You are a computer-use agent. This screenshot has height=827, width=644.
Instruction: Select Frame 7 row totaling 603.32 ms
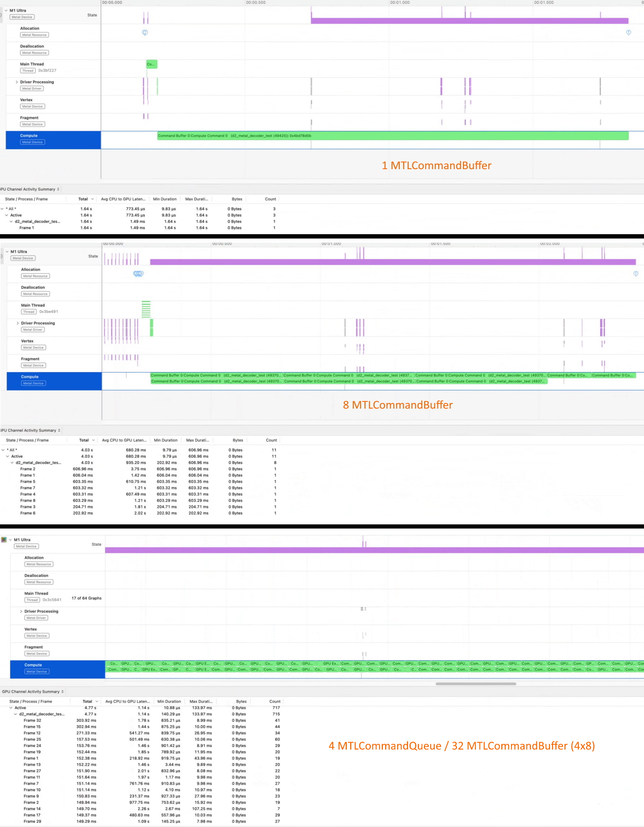tap(140, 488)
